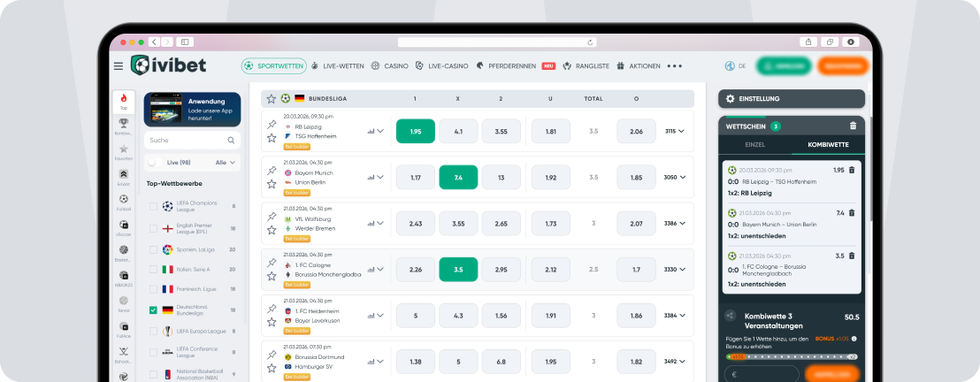Select the Eishockey sidebar icon
This screenshot has width=980, height=382.
pos(124,355)
